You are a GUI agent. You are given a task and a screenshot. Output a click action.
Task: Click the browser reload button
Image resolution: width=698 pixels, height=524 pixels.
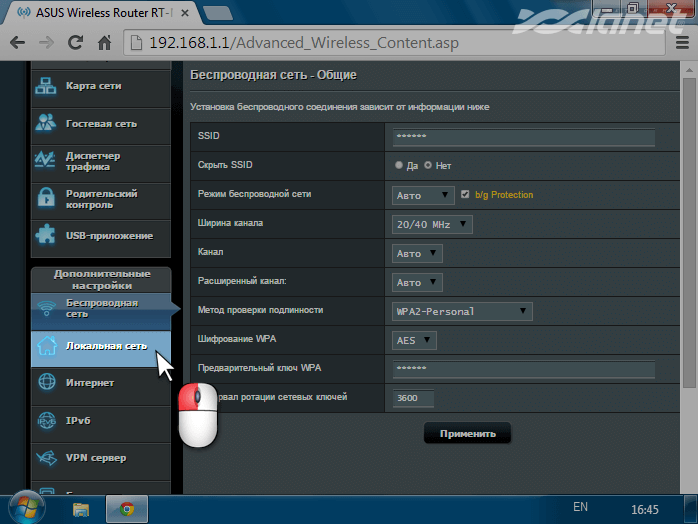click(x=74, y=44)
